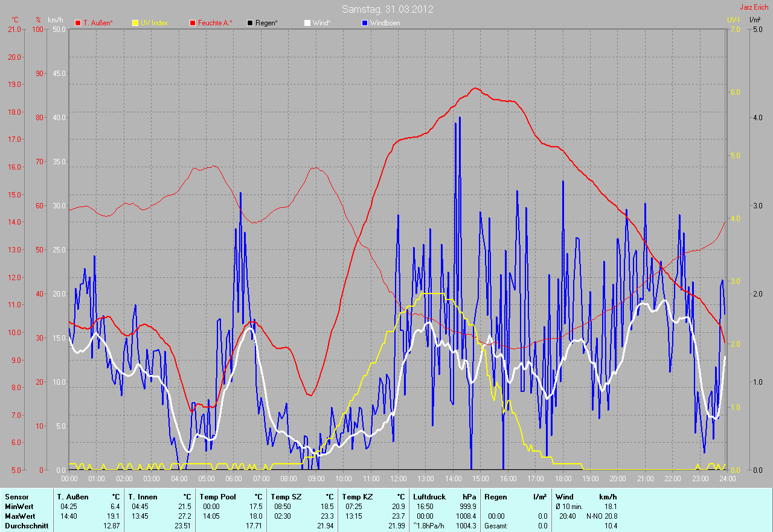Click Luftdruck average '1004.3'
The width and height of the screenshot is (773, 532).
pos(466,526)
